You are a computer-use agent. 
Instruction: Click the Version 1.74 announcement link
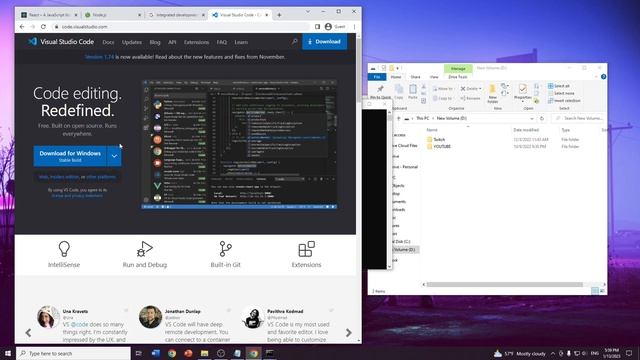(x=100, y=57)
